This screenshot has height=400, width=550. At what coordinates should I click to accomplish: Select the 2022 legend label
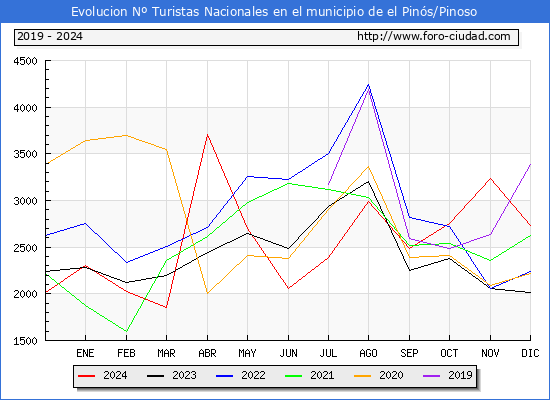pyautogui.click(x=253, y=375)
